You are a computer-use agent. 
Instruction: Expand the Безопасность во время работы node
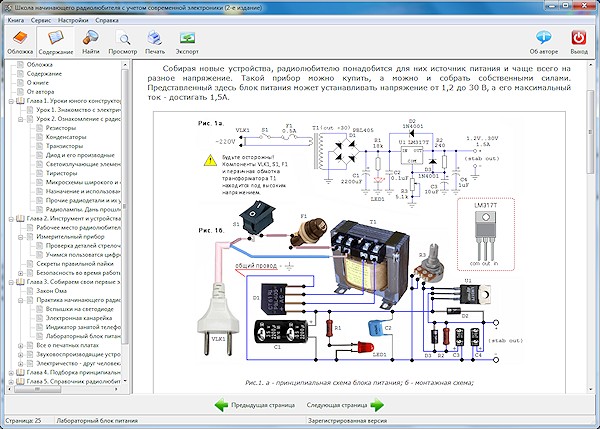[x=21, y=273]
